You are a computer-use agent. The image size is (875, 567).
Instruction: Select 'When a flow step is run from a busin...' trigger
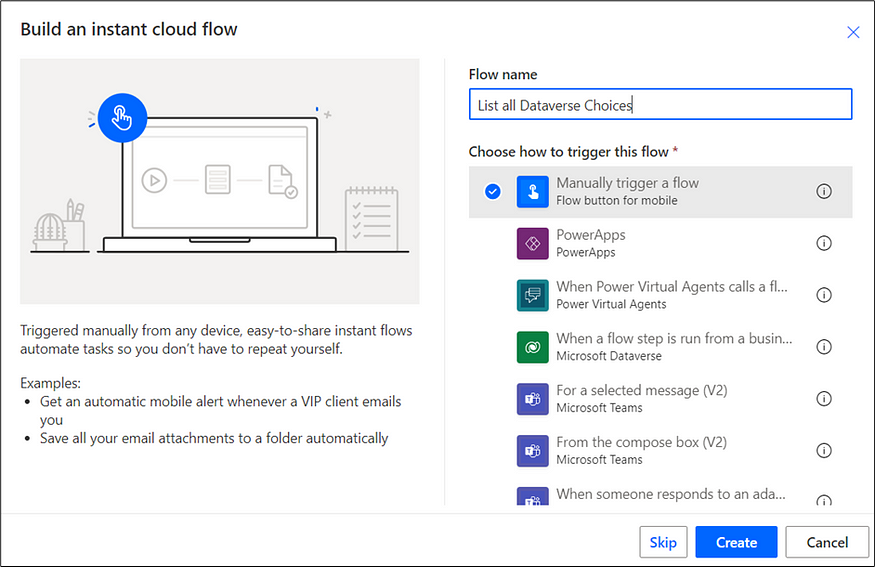click(x=660, y=347)
